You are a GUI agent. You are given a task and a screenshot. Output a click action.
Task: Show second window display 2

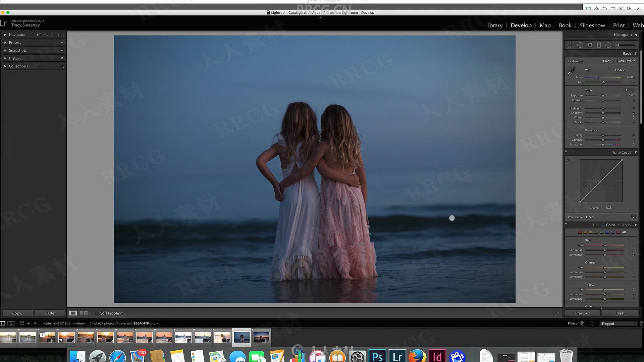click(x=11, y=323)
